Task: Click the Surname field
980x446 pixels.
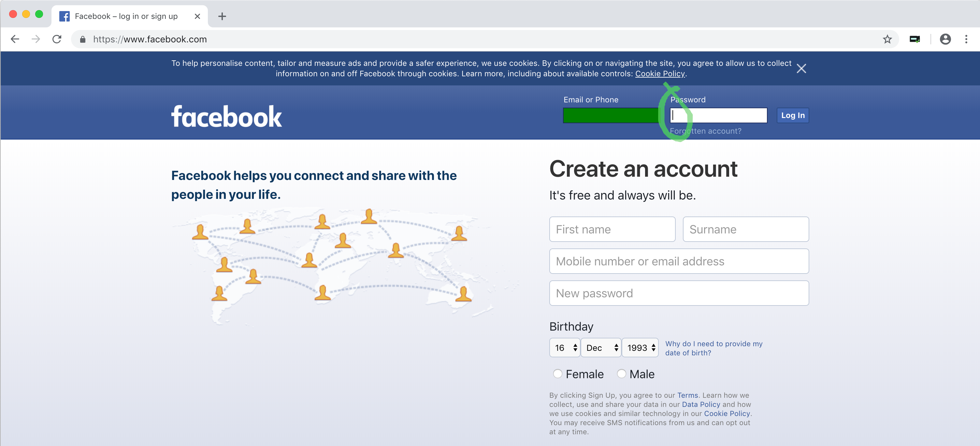Action: click(x=746, y=229)
